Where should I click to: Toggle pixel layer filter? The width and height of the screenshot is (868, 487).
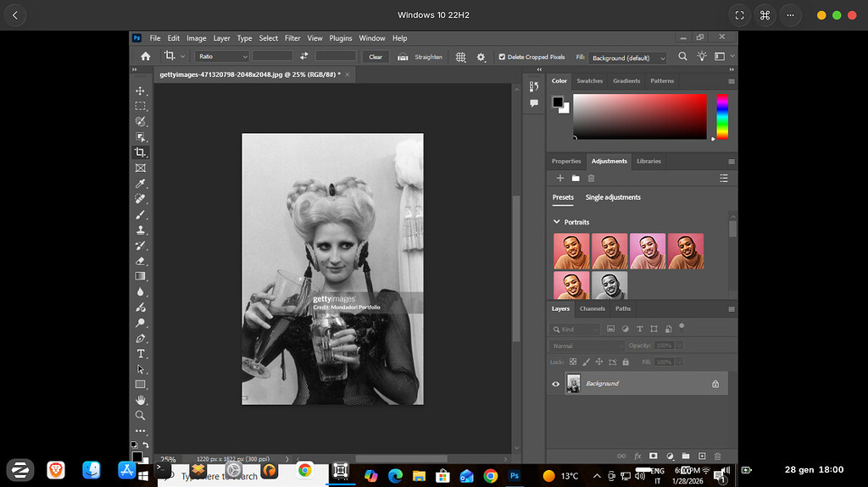point(610,329)
